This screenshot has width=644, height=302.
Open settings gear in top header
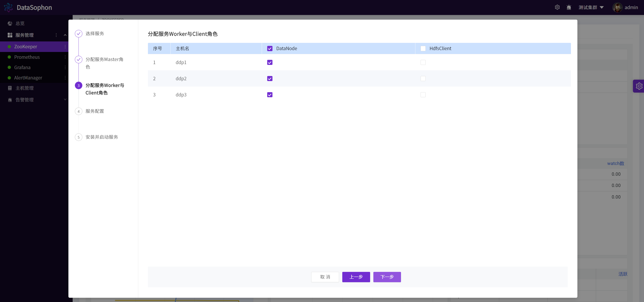[557, 7]
